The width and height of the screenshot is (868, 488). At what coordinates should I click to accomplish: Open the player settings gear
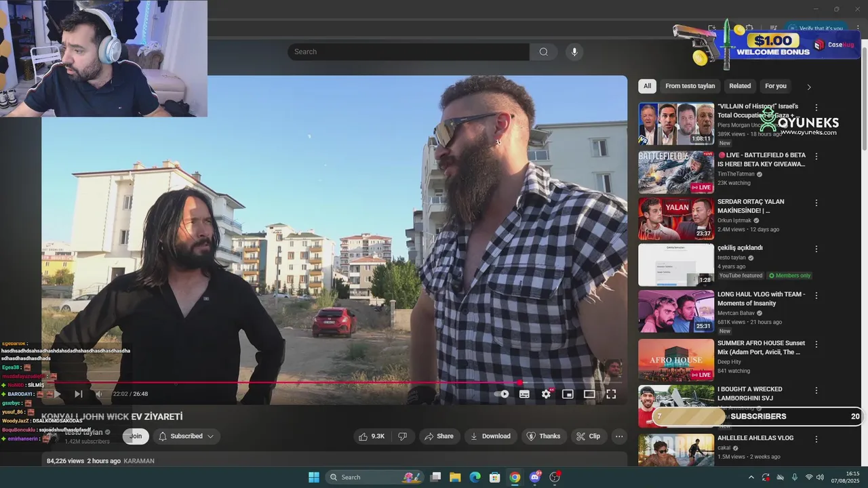coord(546,394)
